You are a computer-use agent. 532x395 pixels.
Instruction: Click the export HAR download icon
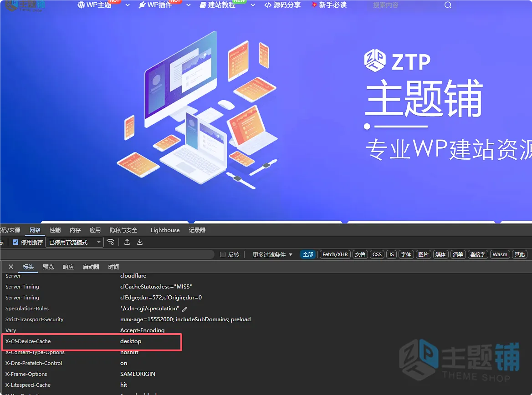[140, 242]
